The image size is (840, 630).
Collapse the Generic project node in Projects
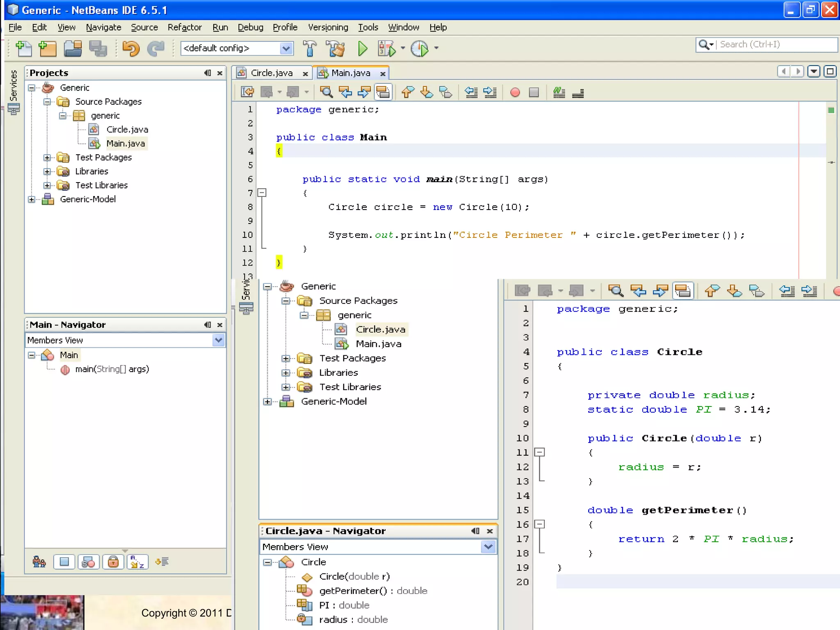tap(32, 87)
